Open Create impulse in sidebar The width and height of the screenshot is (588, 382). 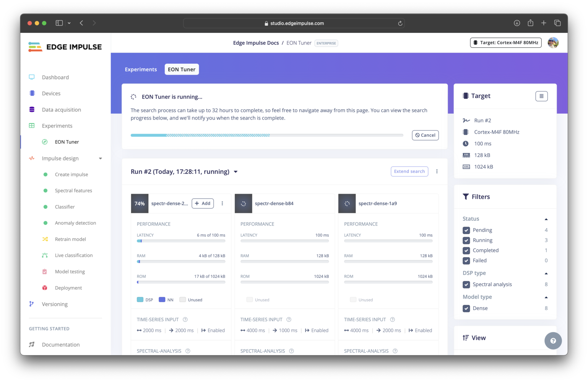click(71, 175)
